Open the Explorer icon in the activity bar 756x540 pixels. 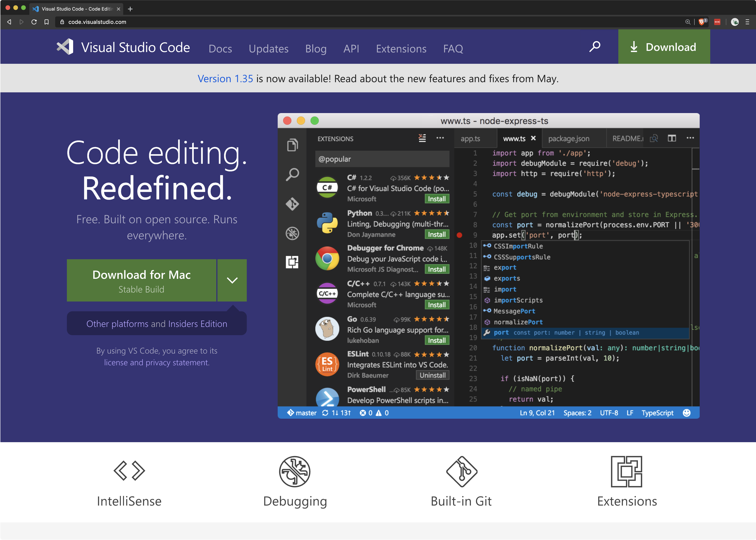(x=292, y=145)
